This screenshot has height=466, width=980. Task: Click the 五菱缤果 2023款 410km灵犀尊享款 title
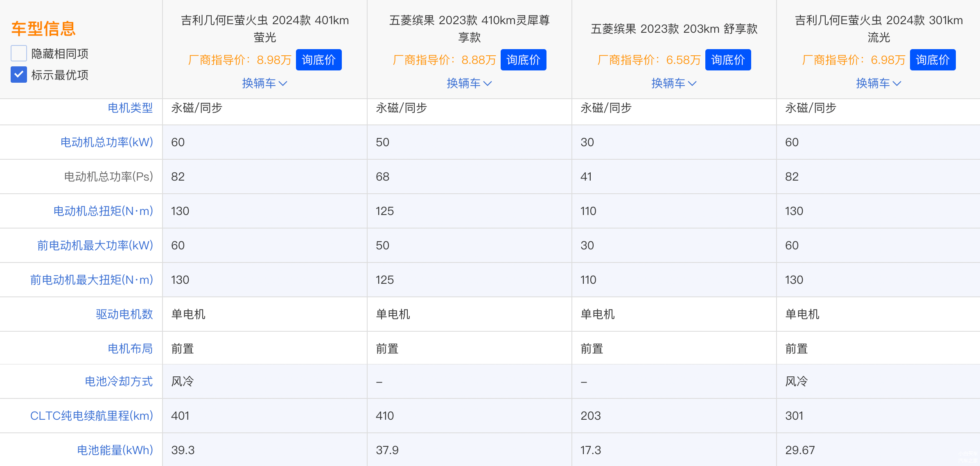pos(470,29)
